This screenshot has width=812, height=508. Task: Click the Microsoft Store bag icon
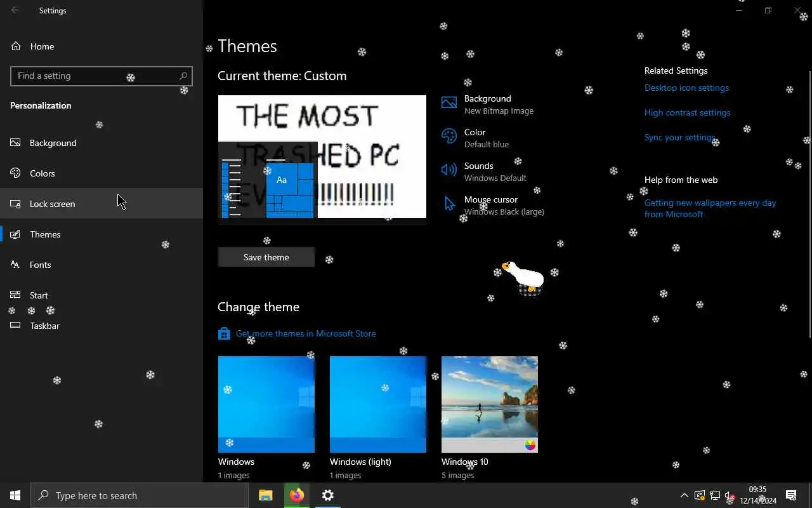coord(224,333)
